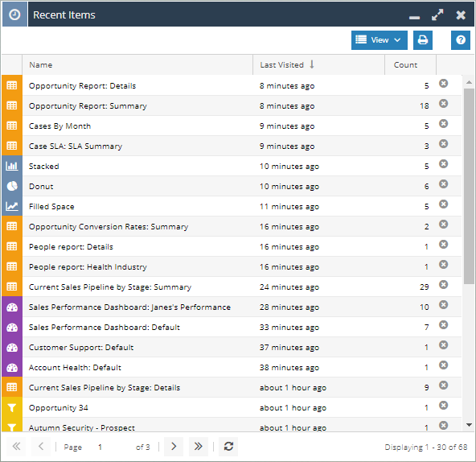This screenshot has height=462, width=476.
Task: Click the print icon button
Action: coord(423,39)
